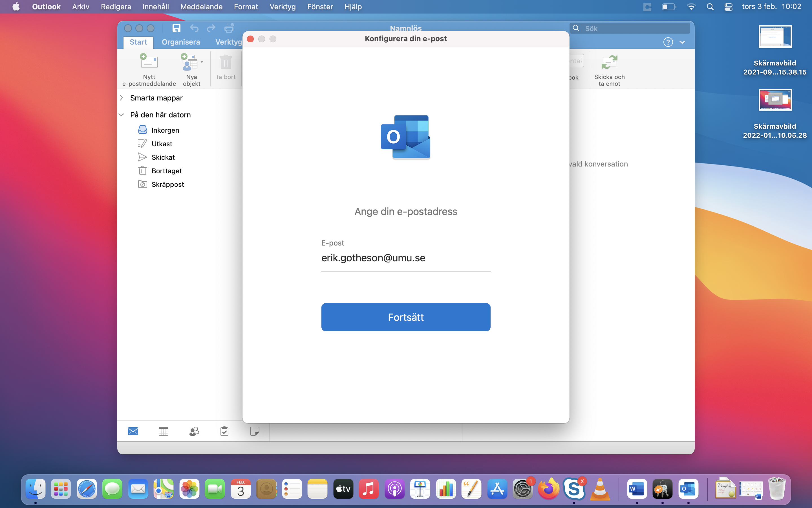Select the Borttaget folder

coord(166,171)
